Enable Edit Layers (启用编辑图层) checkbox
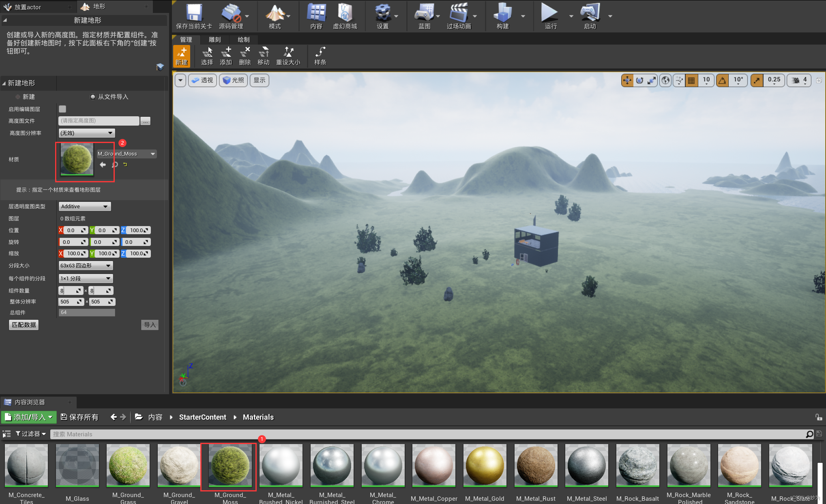 (x=62, y=109)
